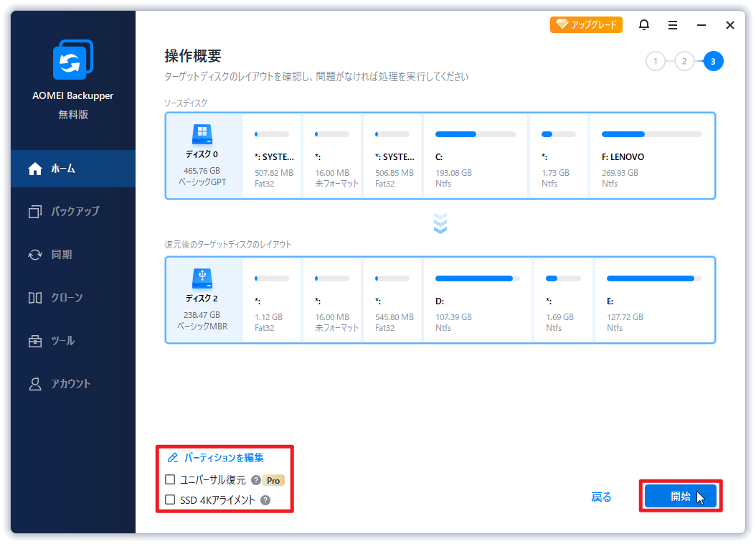756x544 pixels.
Task: Expand the down arrows between disk layouts
Action: tap(440, 223)
